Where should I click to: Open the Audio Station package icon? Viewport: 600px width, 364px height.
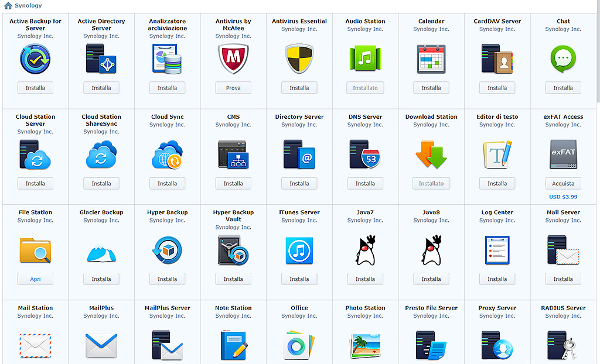365,59
